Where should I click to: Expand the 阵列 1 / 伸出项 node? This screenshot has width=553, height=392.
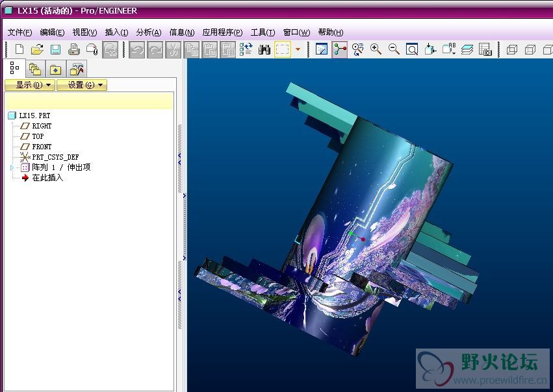[x=12, y=167]
